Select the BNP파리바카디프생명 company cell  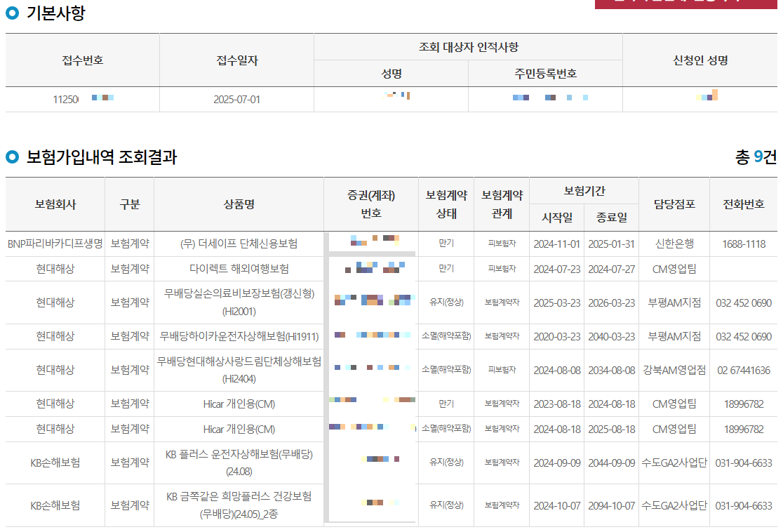(x=55, y=244)
